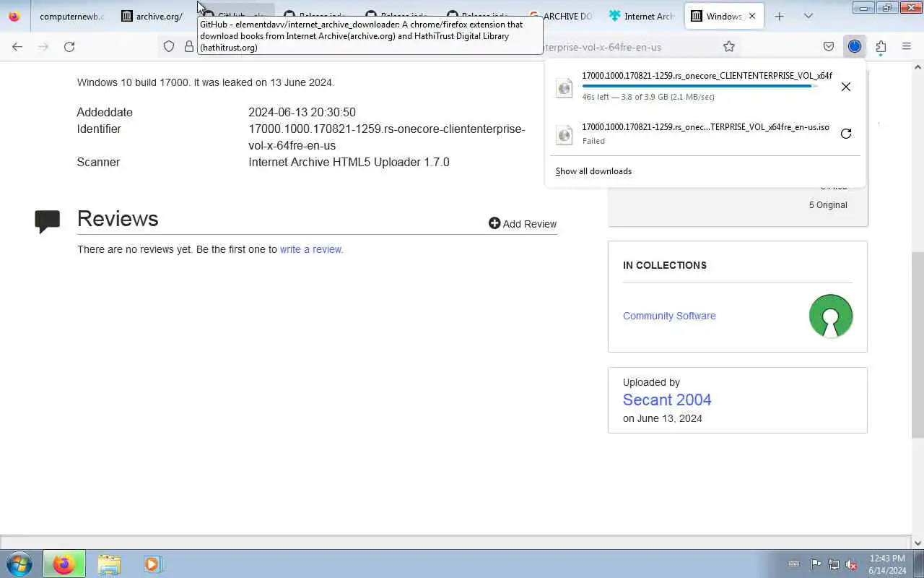This screenshot has width=924, height=578.
Task: Close the active Windows tab
Action: 752,16
